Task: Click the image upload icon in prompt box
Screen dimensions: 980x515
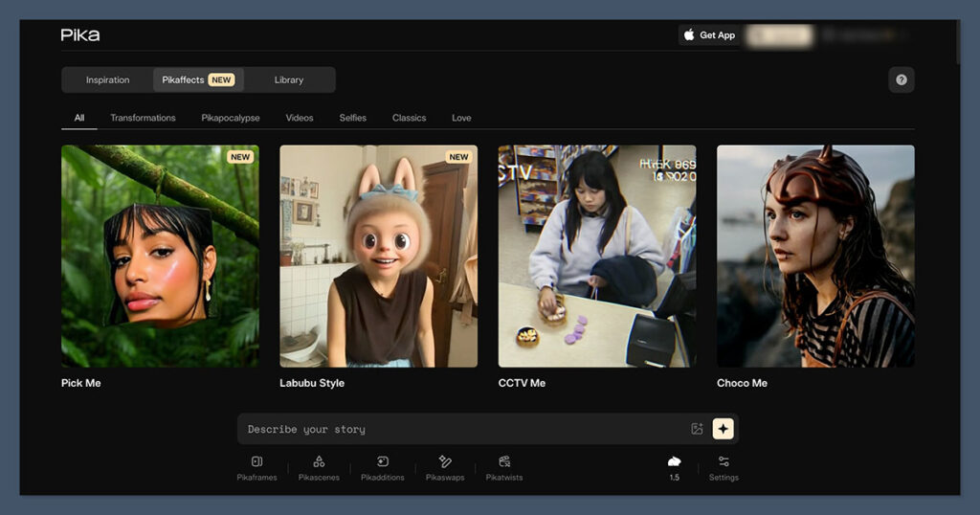Action: (x=697, y=429)
